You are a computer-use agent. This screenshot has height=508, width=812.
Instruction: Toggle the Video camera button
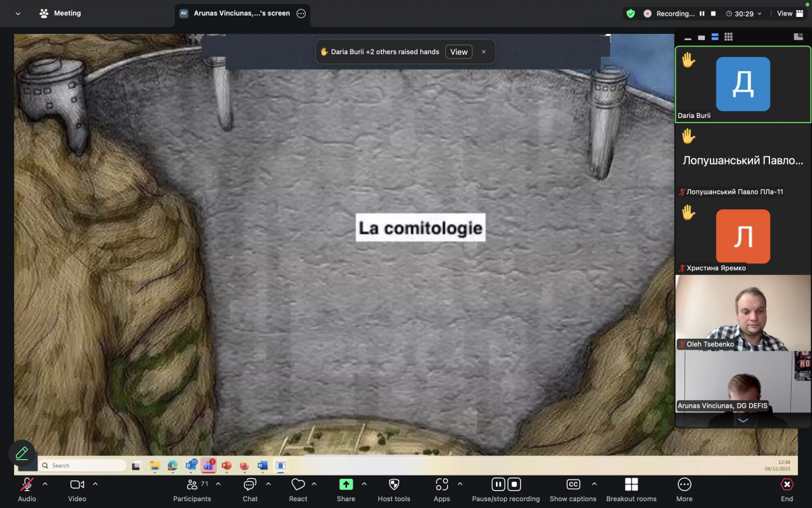77,485
